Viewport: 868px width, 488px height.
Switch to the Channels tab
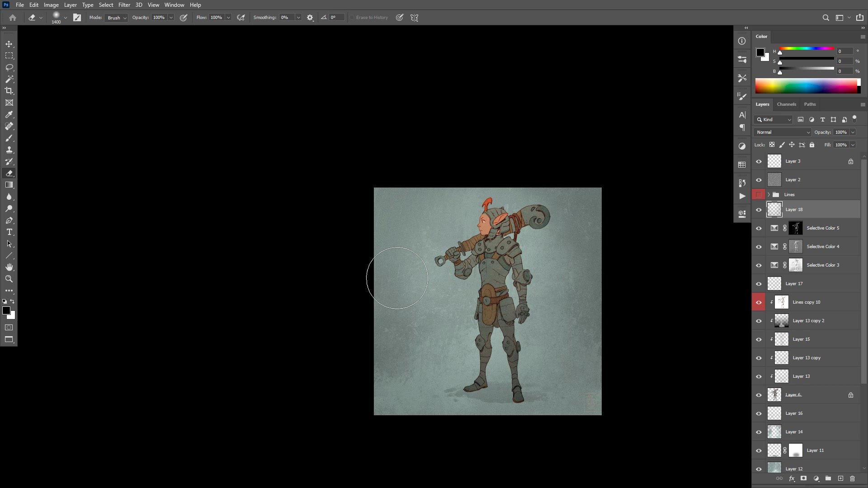(786, 104)
